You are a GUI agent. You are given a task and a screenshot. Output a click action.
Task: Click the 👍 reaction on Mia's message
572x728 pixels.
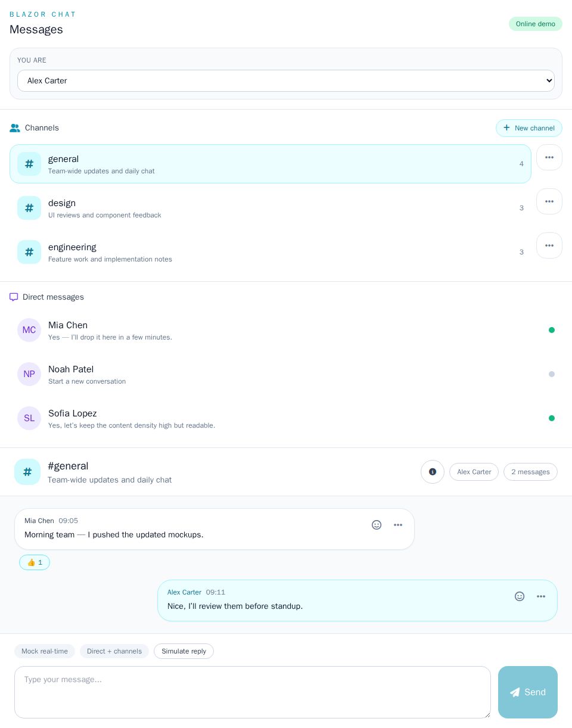34,562
